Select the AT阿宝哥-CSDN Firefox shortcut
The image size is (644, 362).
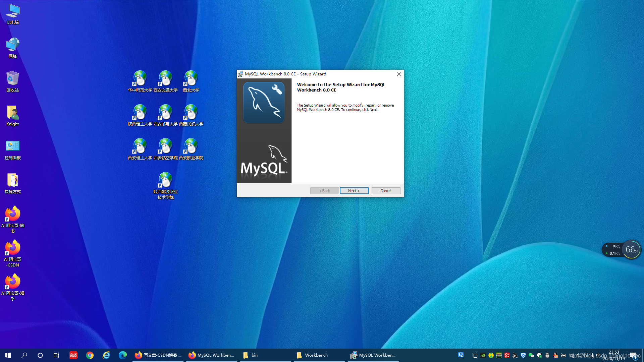pyautogui.click(x=13, y=253)
